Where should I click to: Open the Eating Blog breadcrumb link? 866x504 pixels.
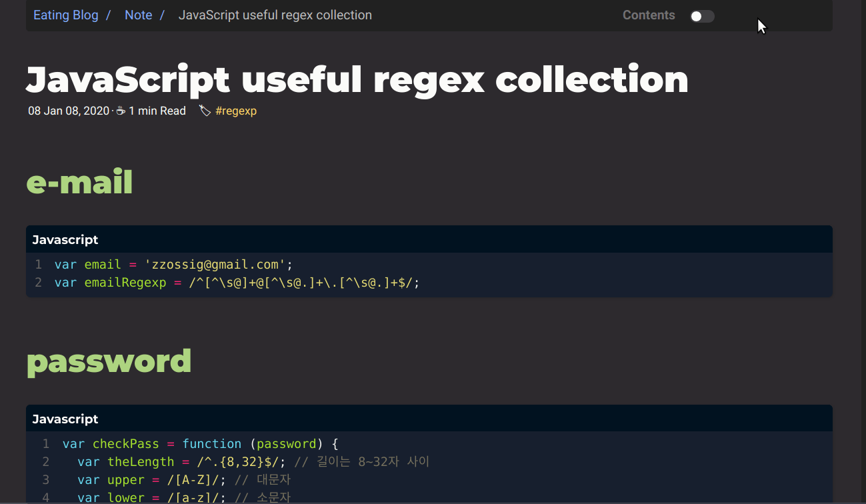pos(65,15)
